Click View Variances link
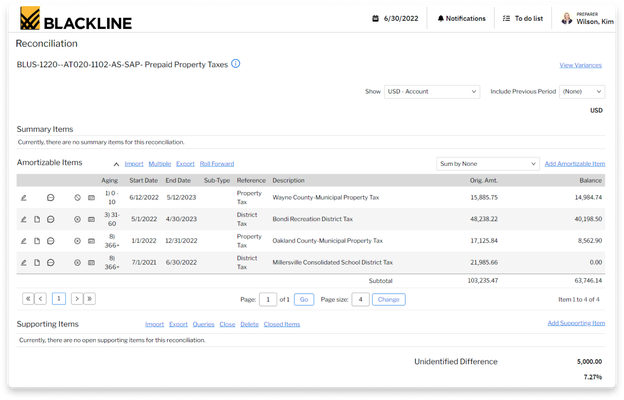Image resolution: width=624 pixels, height=400 pixels. (581, 65)
